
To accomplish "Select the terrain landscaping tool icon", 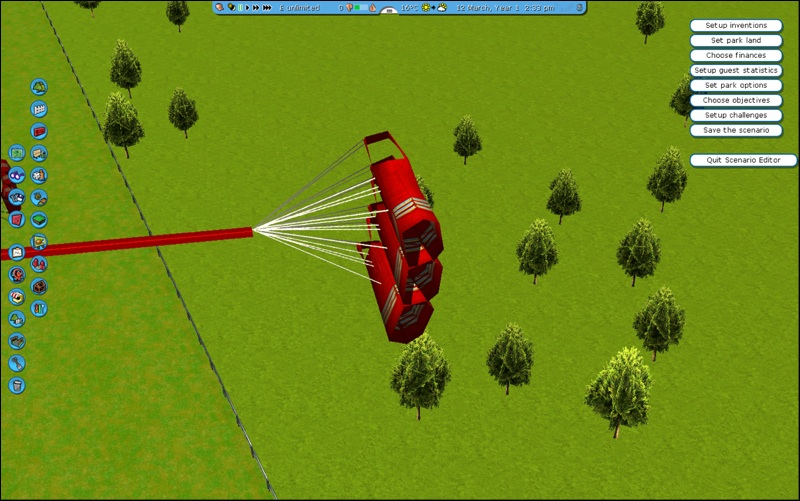I will tap(17, 341).
